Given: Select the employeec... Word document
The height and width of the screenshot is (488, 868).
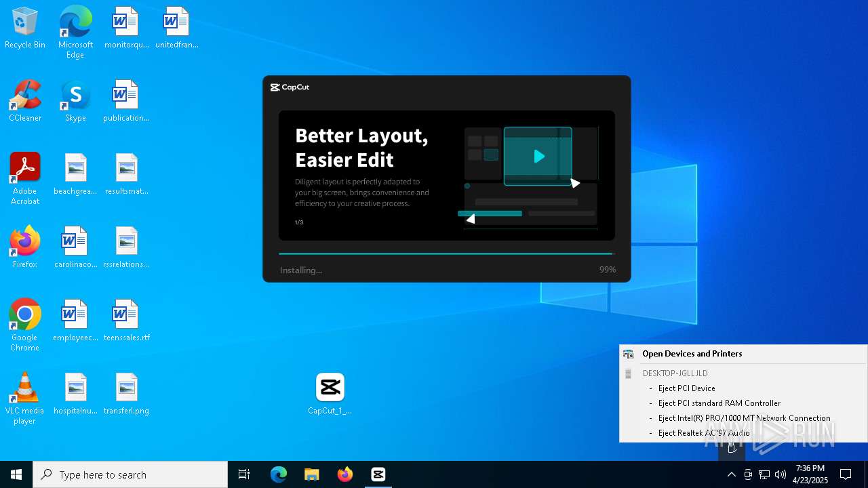Looking at the screenshot, I should (75, 321).
